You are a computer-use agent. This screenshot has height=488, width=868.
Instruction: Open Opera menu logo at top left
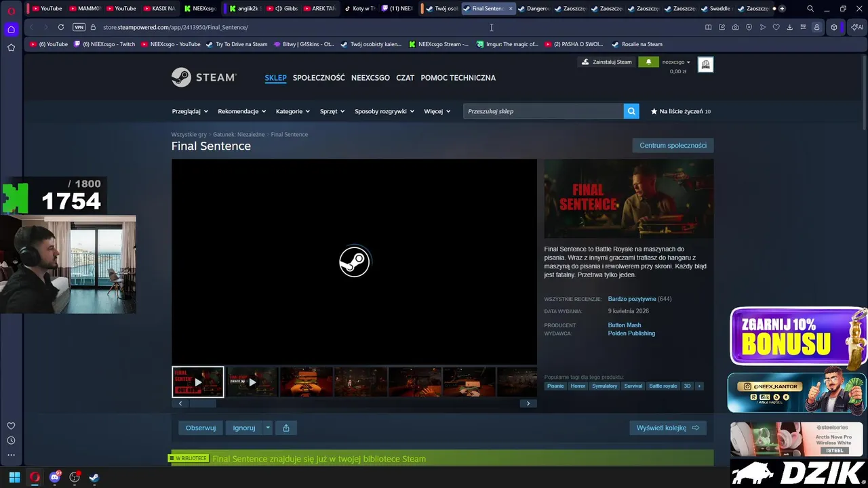coord(11,10)
